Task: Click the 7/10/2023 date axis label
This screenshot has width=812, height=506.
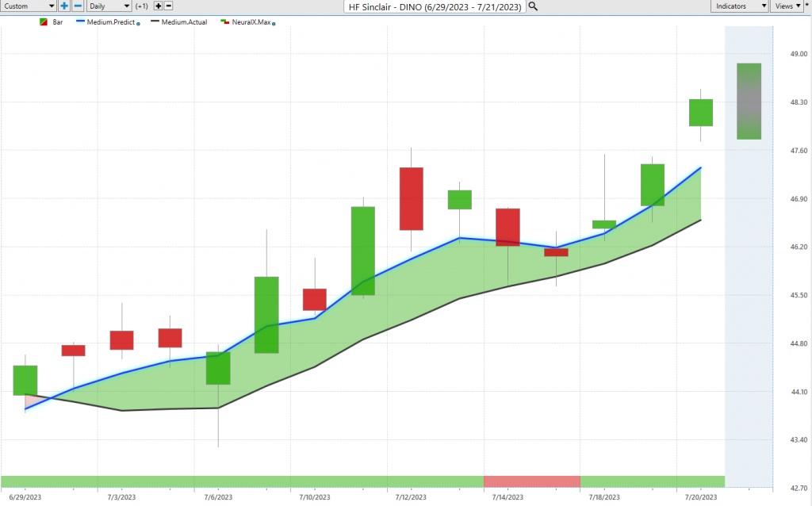Action: pos(314,497)
